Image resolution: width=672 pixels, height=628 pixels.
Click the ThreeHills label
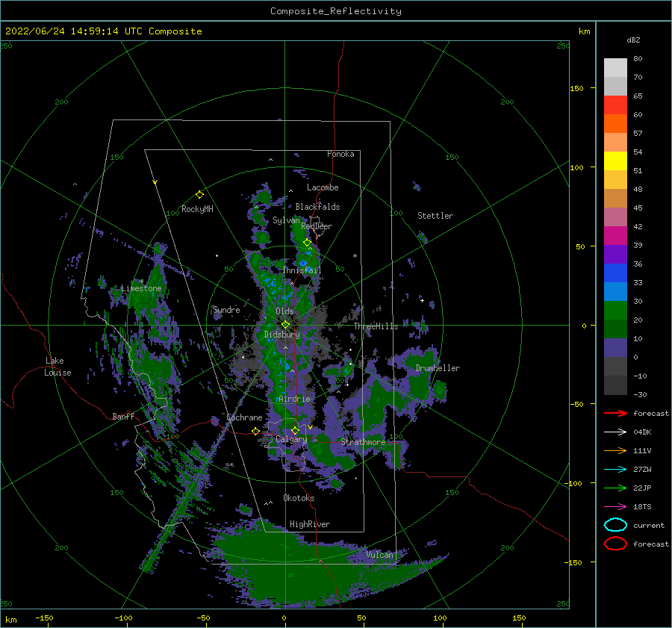pos(376,326)
